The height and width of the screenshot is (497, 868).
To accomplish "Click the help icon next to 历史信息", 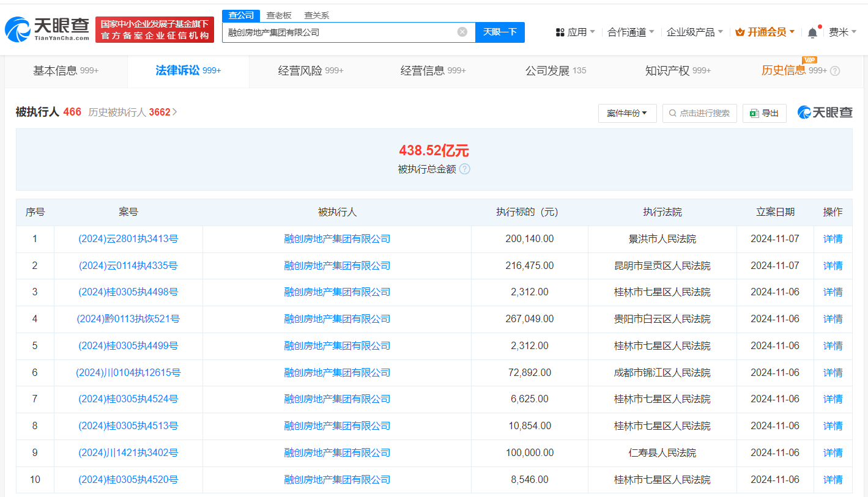I will coord(835,71).
